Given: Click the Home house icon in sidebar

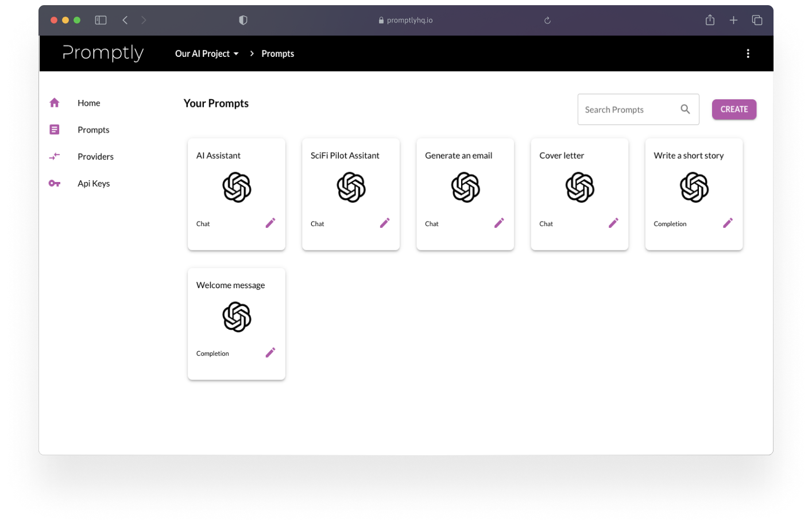Looking at the screenshot, I should [x=55, y=103].
